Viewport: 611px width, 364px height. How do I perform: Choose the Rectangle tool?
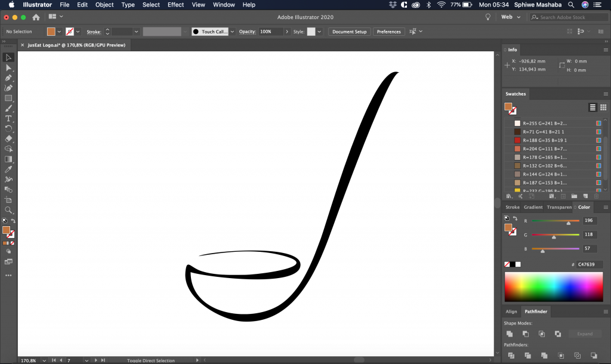pyautogui.click(x=8, y=98)
